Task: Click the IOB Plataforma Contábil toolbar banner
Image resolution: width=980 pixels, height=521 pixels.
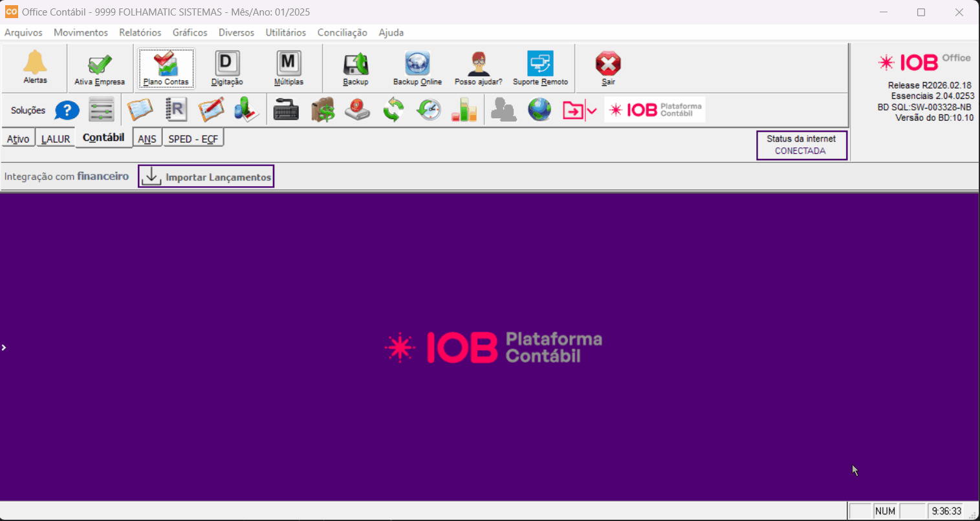Action: coord(655,110)
